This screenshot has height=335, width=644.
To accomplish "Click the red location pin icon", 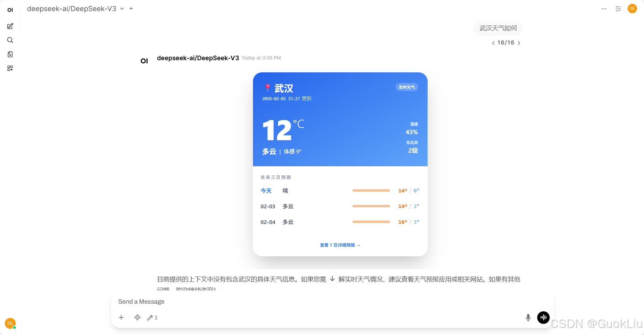I will [268, 88].
